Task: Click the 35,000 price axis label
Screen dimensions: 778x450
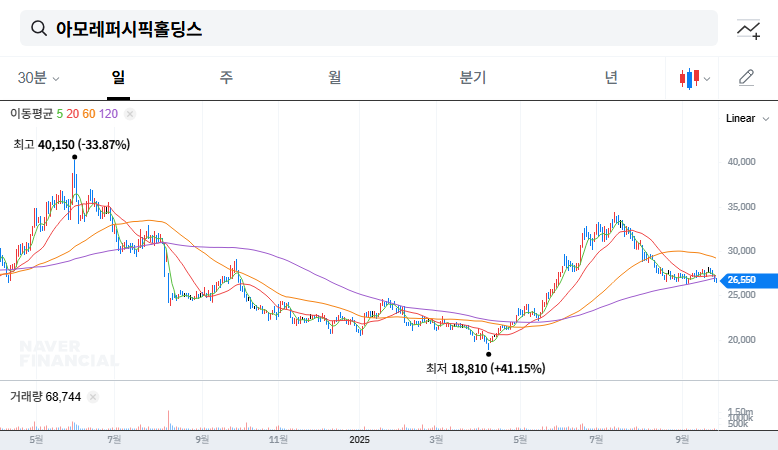Action: click(741, 207)
